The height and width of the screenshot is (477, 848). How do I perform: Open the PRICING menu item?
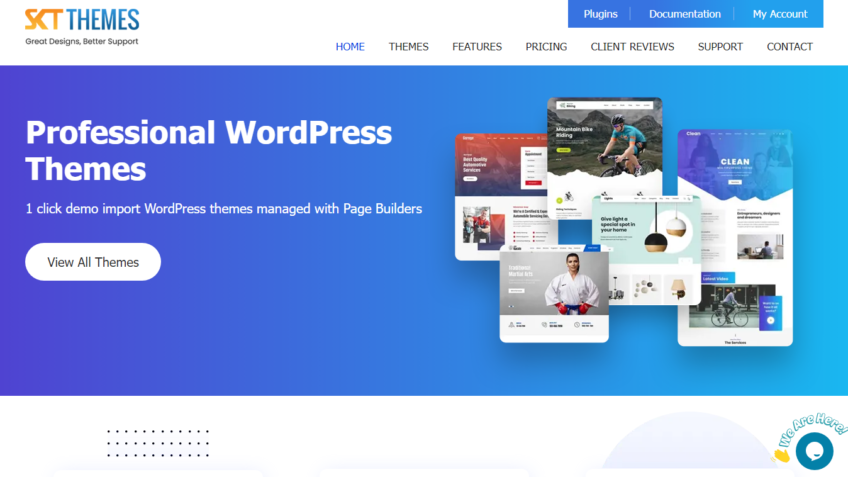pos(546,47)
